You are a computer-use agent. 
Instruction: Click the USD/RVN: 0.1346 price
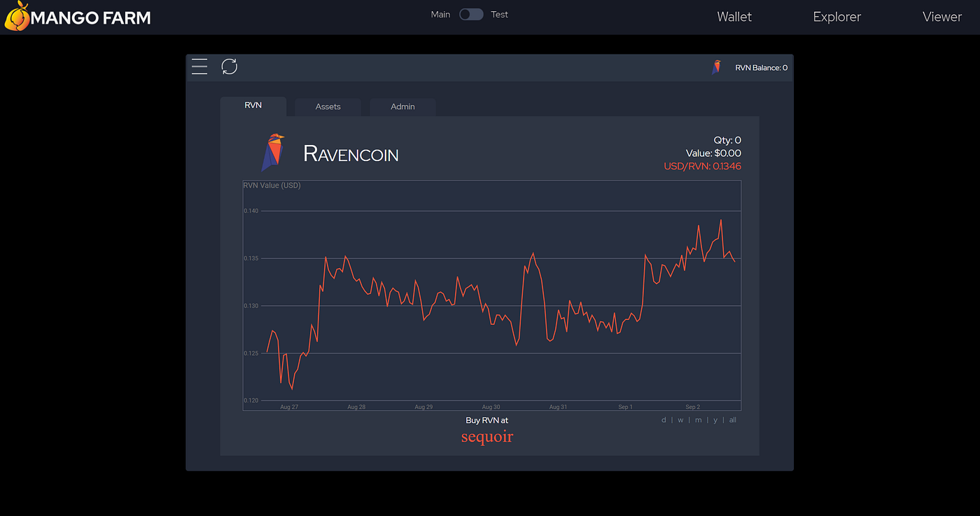703,166
